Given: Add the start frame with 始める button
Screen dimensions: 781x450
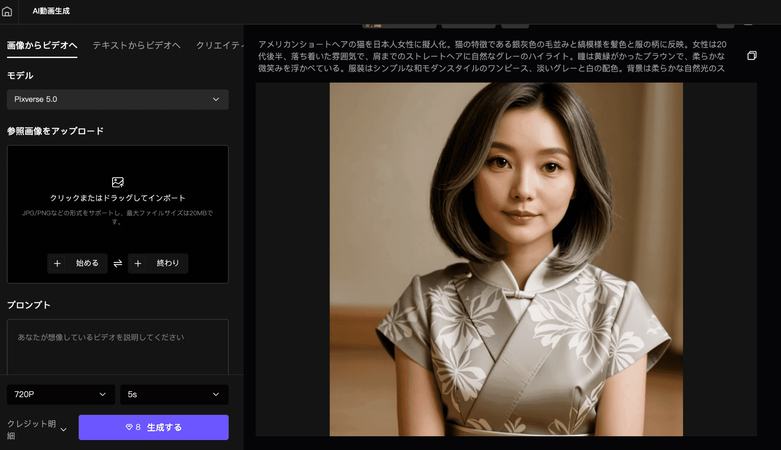Looking at the screenshot, I should [77, 263].
